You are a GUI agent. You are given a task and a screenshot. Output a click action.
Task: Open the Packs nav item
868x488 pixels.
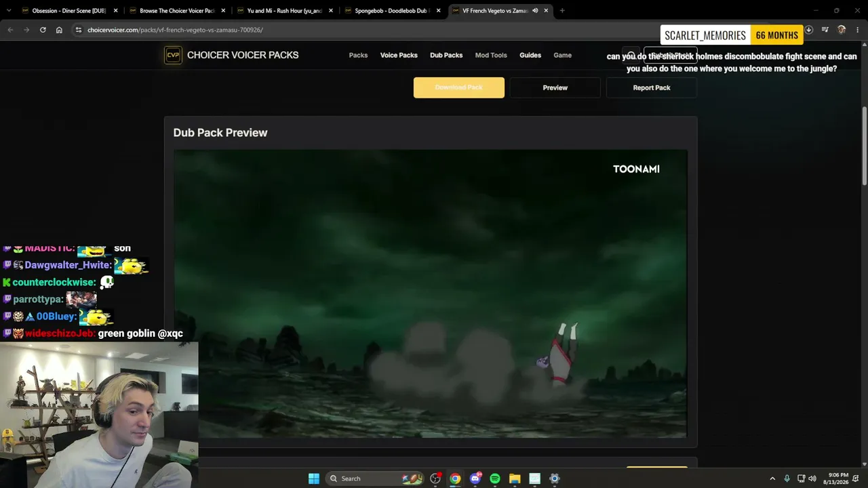click(358, 56)
